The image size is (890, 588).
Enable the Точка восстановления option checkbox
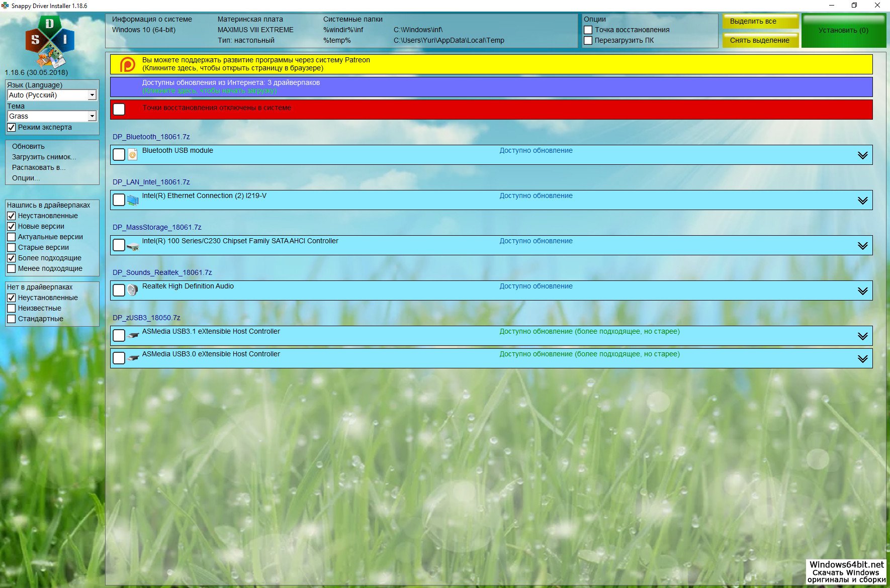[x=588, y=30]
